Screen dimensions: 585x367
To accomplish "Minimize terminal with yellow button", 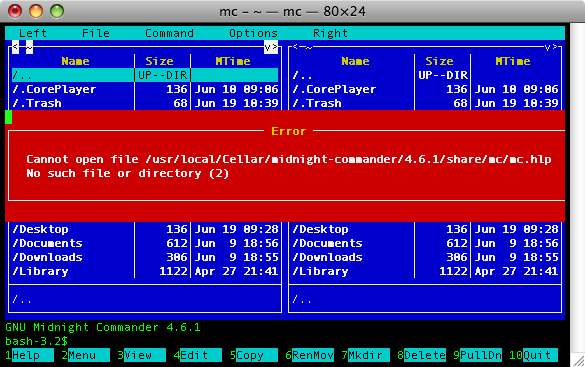I will coord(36,11).
